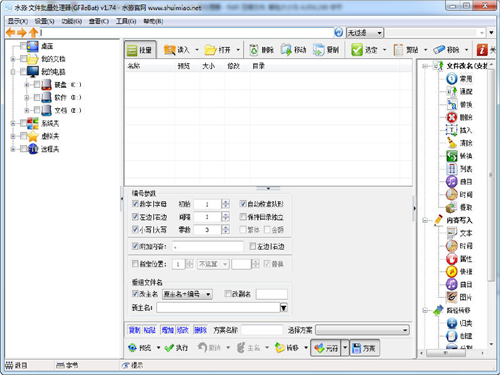Click the copy file toolbar icon

[x=319, y=50]
